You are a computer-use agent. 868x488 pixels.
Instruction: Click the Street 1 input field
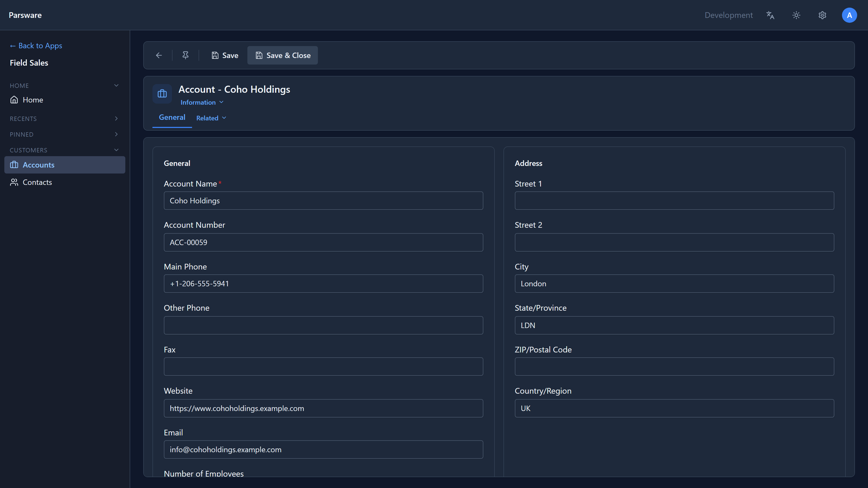pos(674,201)
